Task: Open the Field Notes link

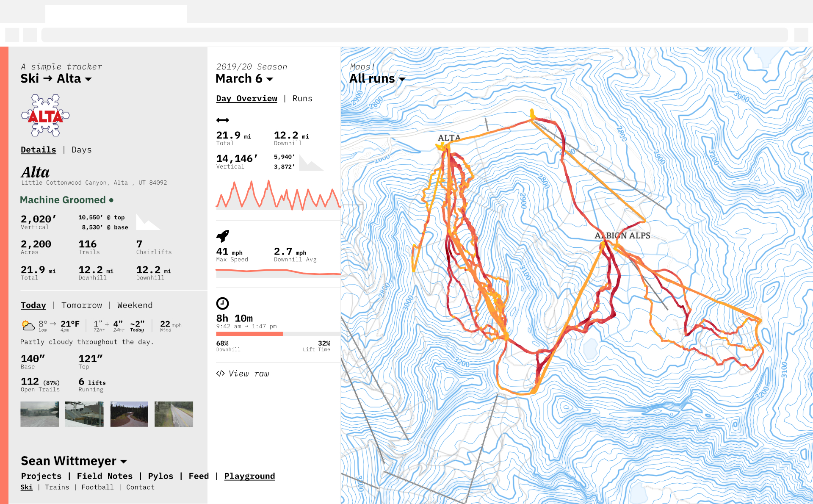Action: 105,476
